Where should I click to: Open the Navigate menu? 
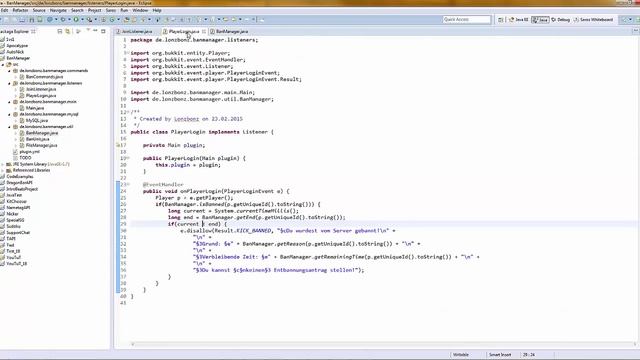[58, 10]
